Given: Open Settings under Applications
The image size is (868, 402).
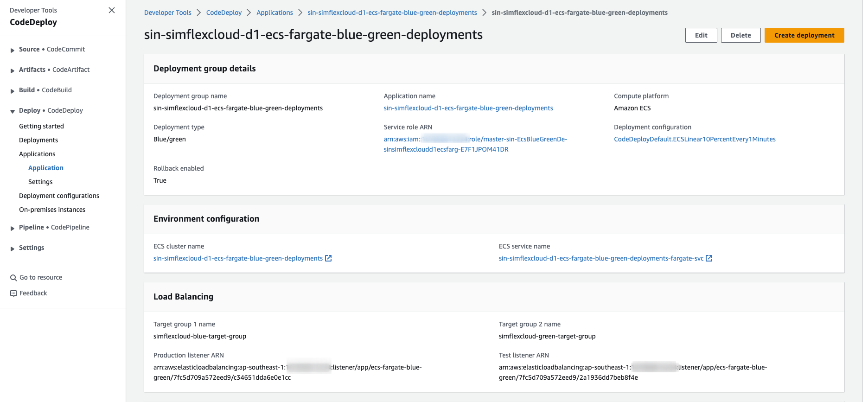Looking at the screenshot, I should click(x=40, y=182).
